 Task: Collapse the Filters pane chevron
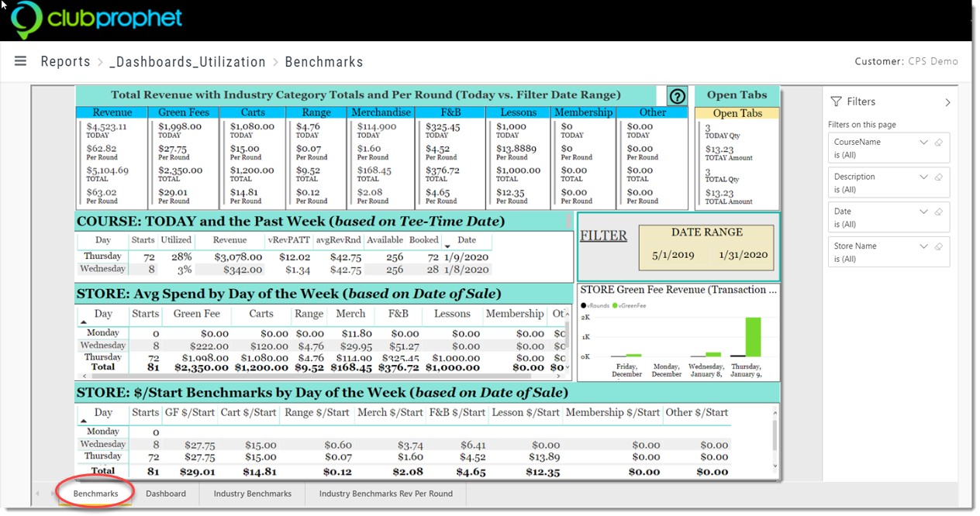pos(947,102)
